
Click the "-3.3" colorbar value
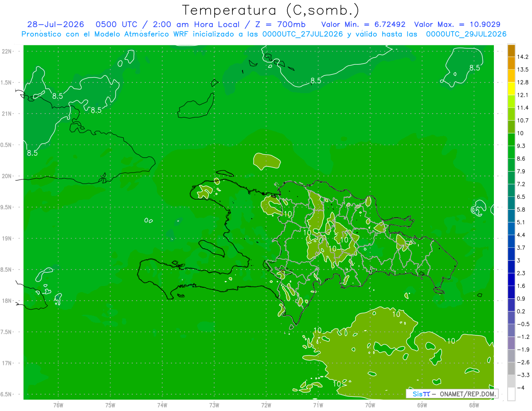pyautogui.click(x=523, y=375)
